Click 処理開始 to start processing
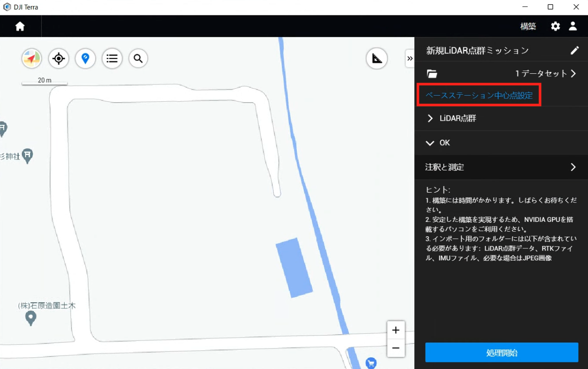Image resolution: width=588 pixels, height=369 pixels. 501,352
